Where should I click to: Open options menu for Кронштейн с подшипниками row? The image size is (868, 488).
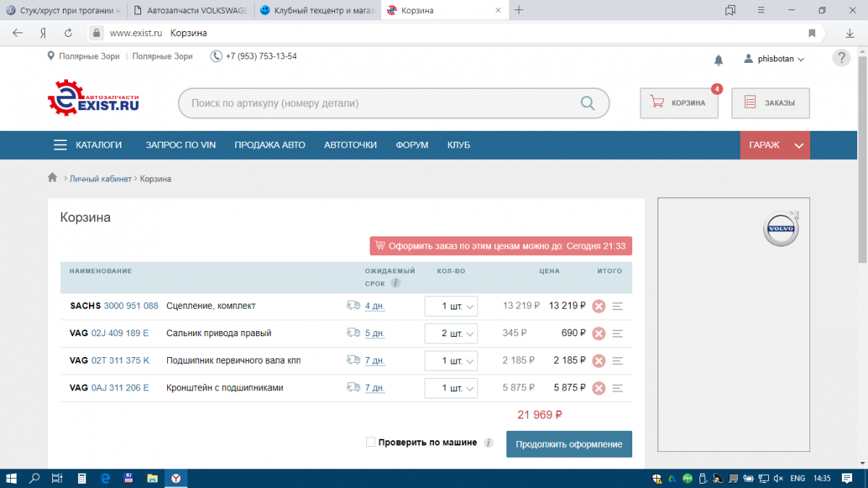pyautogui.click(x=618, y=388)
